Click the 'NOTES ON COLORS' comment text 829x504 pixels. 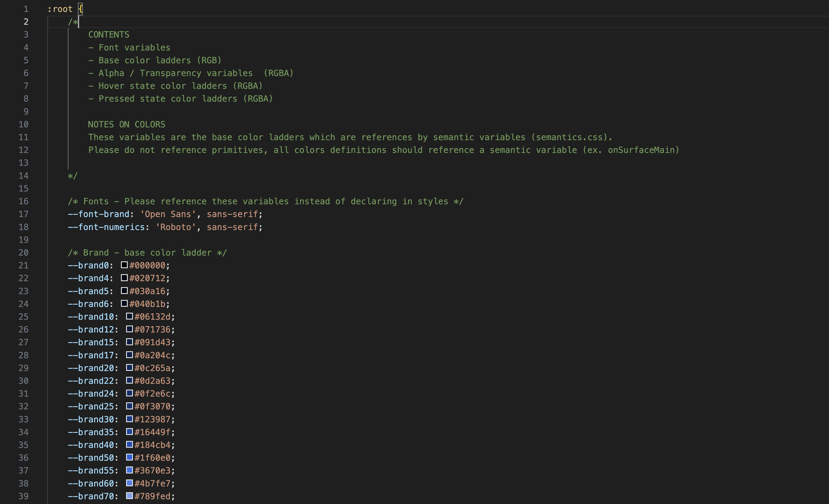pyautogui.click(x=127, y=125)
